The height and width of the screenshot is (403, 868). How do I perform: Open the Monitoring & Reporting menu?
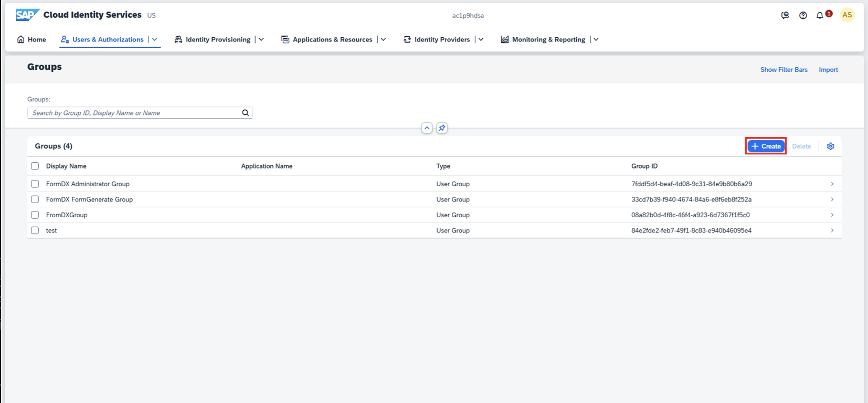pos(548,39)
